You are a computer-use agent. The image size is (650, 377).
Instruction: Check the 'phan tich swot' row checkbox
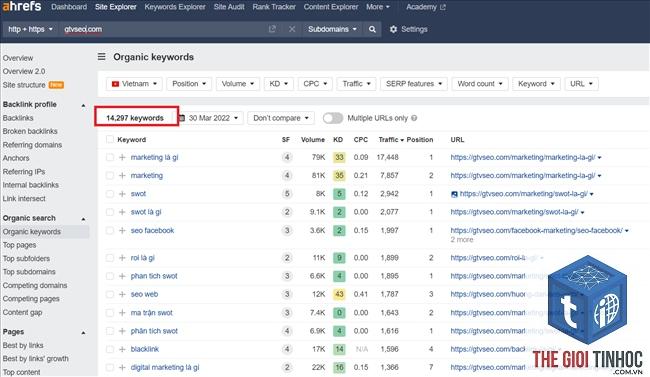[110, 276]
